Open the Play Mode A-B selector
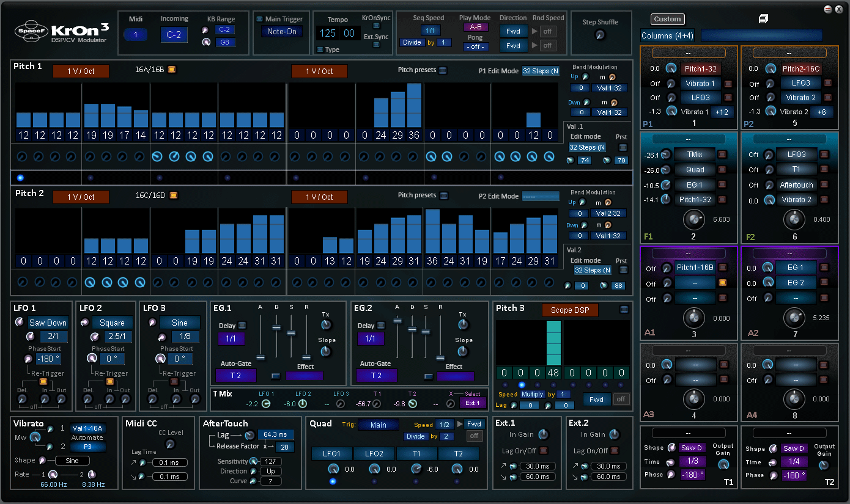850x504 pixels. [476, 27]
